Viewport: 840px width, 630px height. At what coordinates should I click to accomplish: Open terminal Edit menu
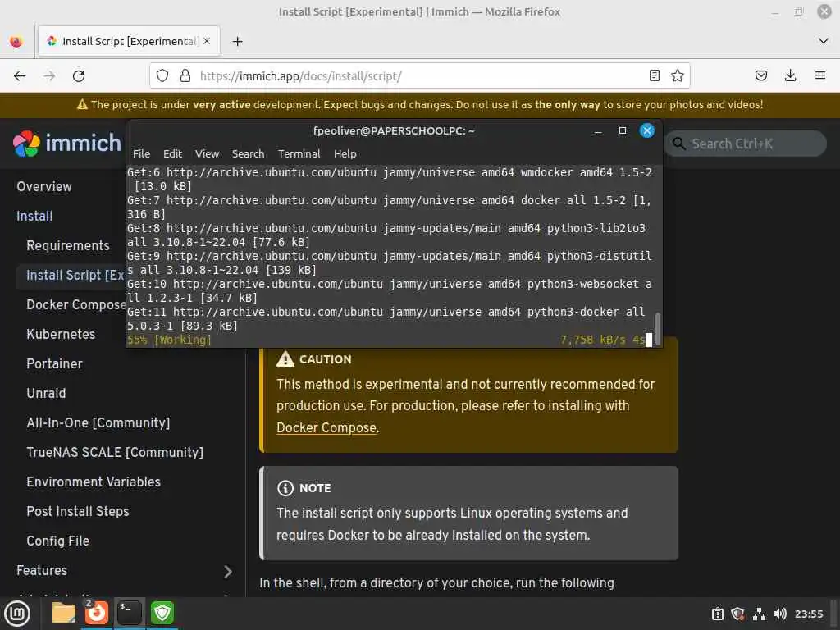coord(172,153)
